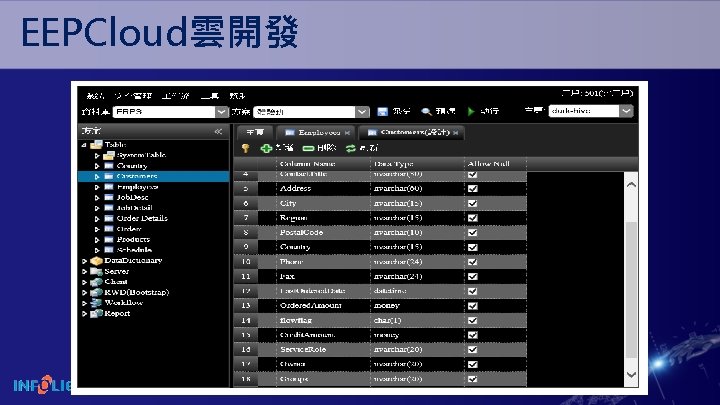Toggle Allow Null for the City column

pos(472,203)
